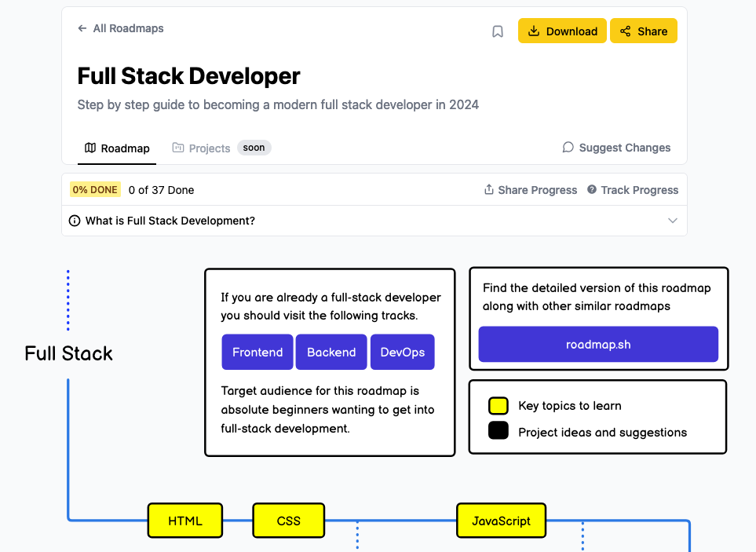The image size is (756, 552).
Task: Collapse the FAQ section using its chevron
Action: click(673, 221)
